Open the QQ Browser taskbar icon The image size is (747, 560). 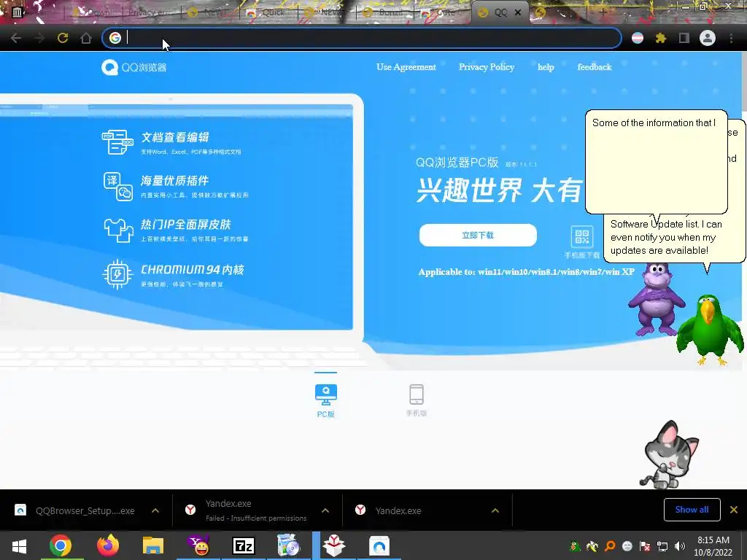(379, 545)
